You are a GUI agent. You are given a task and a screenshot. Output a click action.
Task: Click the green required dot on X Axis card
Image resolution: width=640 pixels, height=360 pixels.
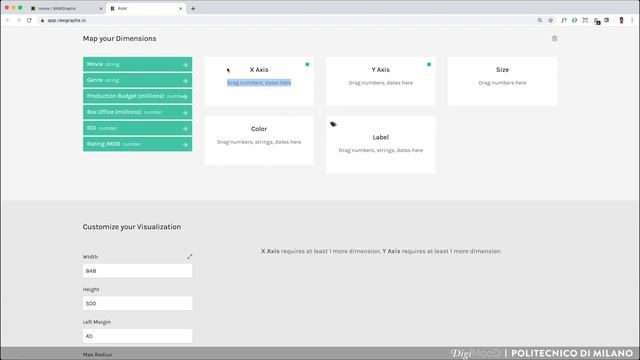307,64
